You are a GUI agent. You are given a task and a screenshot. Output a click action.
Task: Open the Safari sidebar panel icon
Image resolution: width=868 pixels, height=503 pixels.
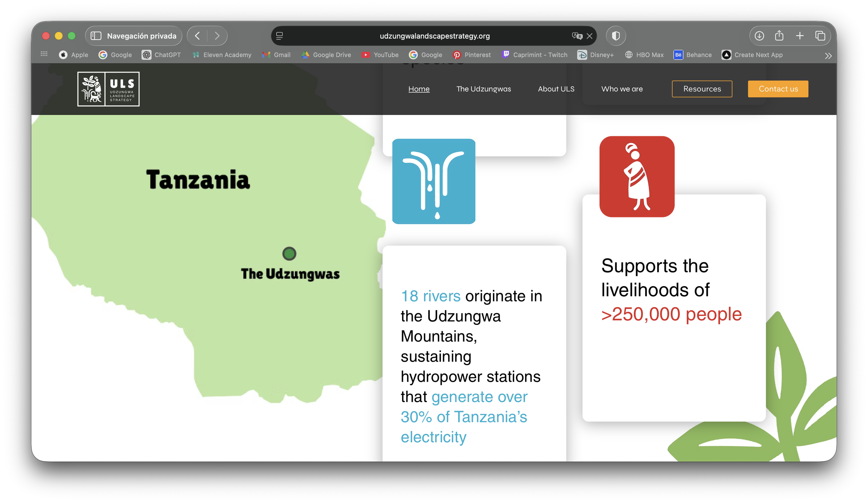coord(96,36)
